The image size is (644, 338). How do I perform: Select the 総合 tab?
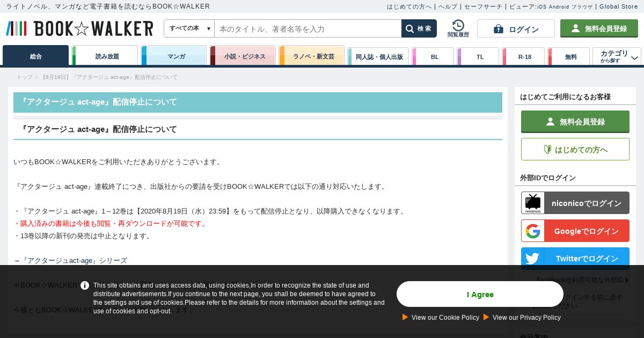pyautogui.click(x=36, y=56)
